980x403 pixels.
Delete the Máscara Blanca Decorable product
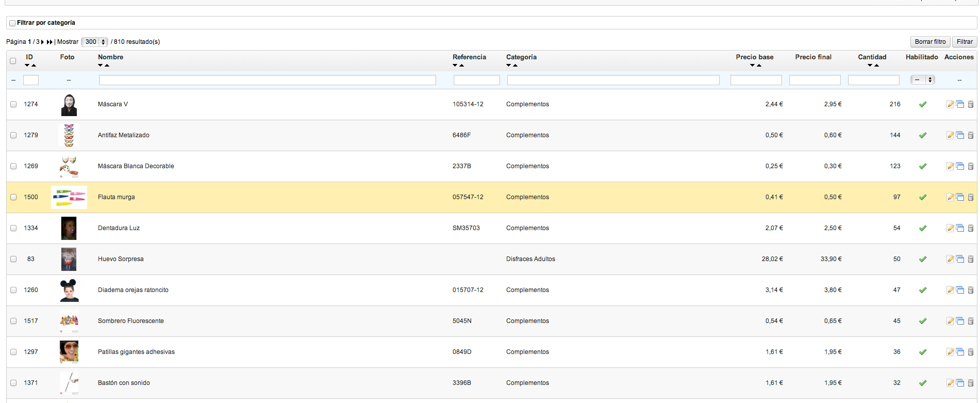tap(970, 166)
